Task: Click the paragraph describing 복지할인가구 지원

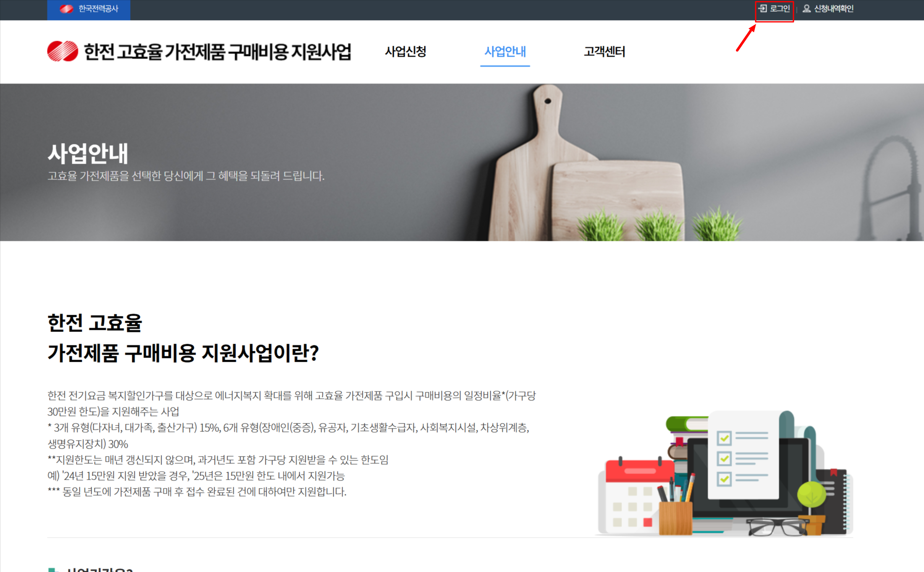Action: (292, 403)
